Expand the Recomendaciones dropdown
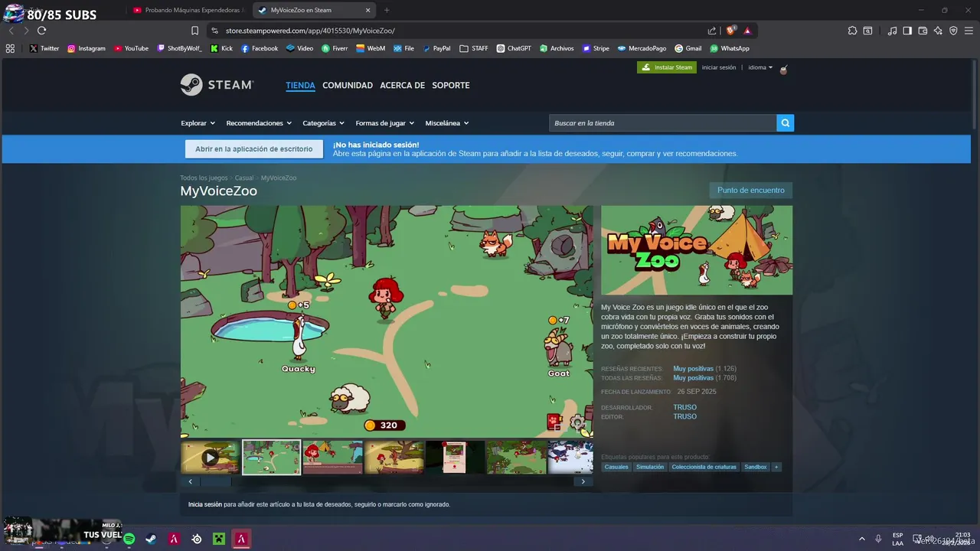 [x=260, y=123]
